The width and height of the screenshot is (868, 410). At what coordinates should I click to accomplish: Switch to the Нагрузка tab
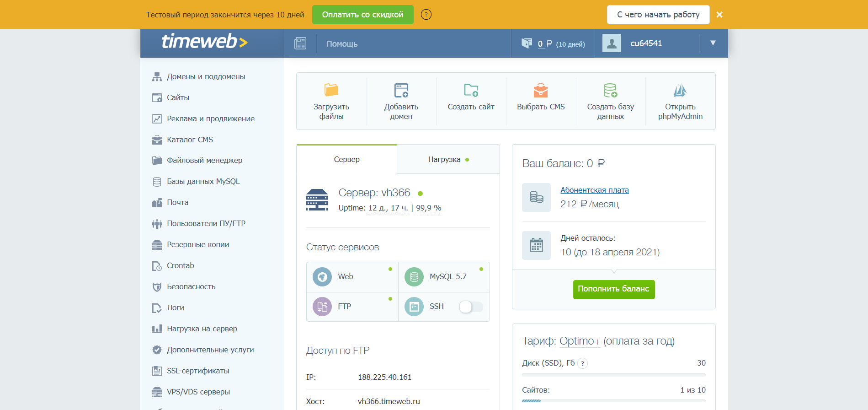[x=448, y=160]
